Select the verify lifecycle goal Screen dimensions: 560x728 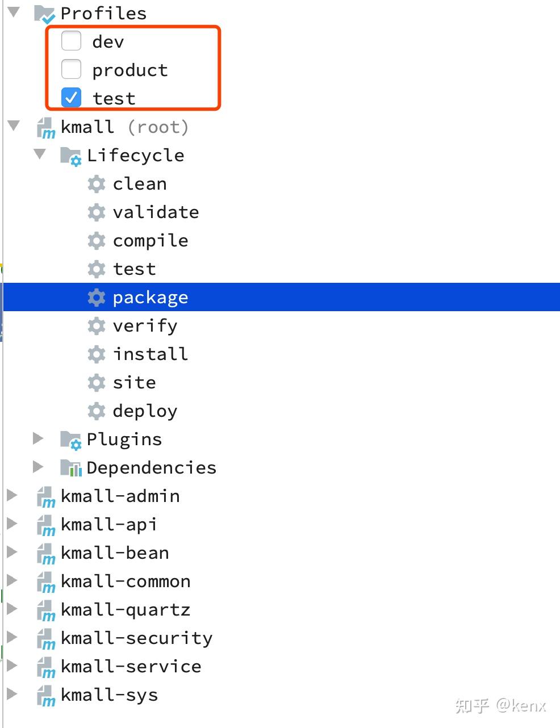pos(145,325)
